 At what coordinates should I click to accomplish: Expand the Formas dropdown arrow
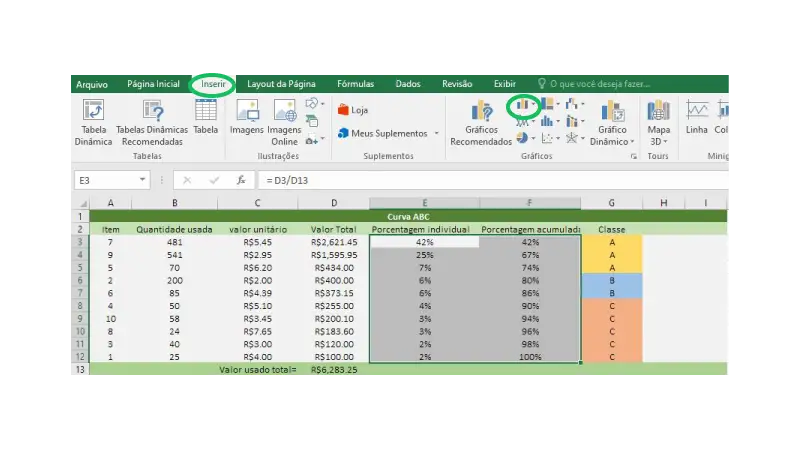(322, 104)
